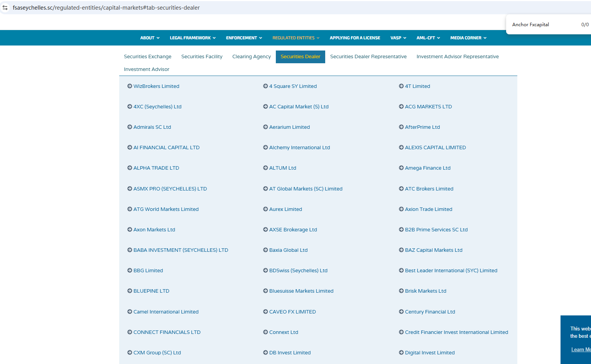Click arrow icon beside WizBrokers Limited
Viewport: 591px width, 364px height.
pos(130,86)
